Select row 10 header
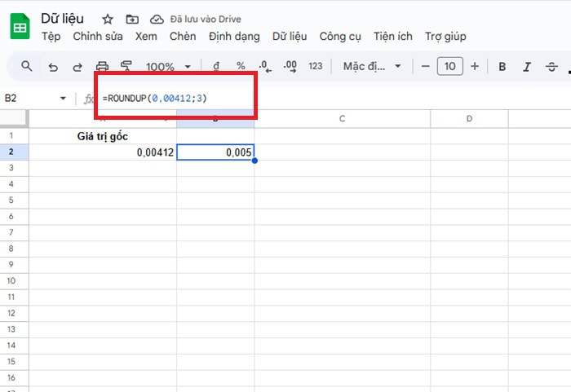The width and height of the screenshot is (571, 392). pyautogui.click(x=14, y=281)
